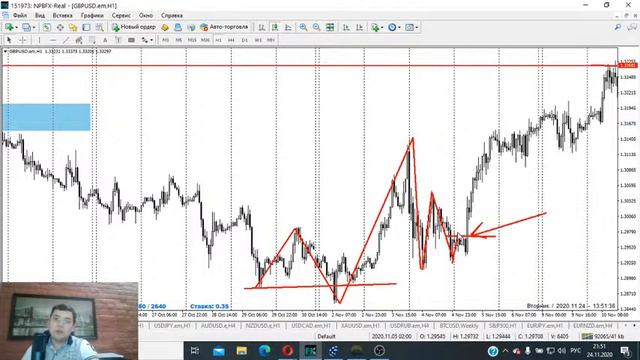
Task: Tile chart windows icon
Action: [x=330, y=27]
